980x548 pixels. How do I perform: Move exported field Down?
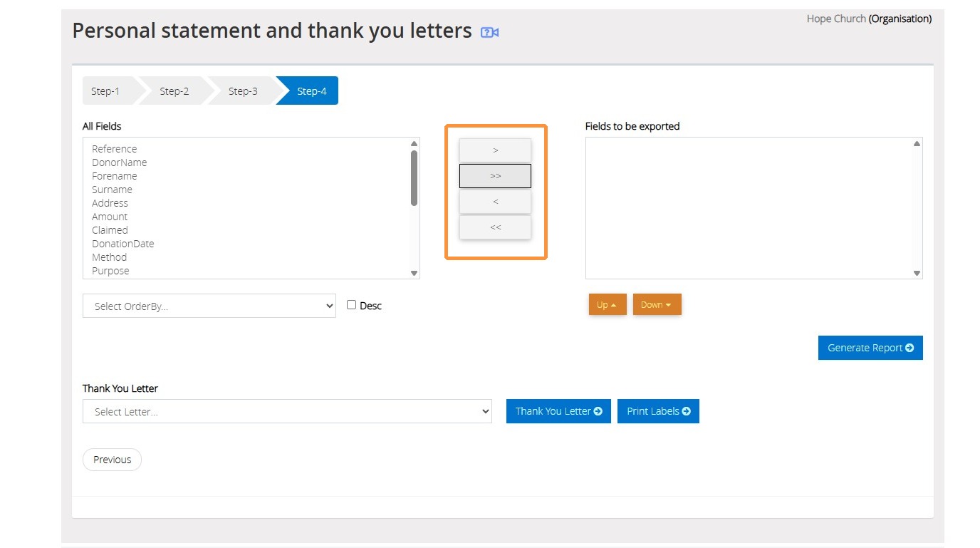click(x=657, y=304)
